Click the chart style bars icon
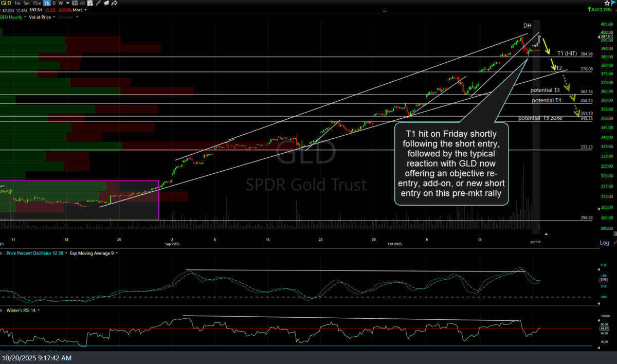 pyautogui.click(x=83, y=3)
